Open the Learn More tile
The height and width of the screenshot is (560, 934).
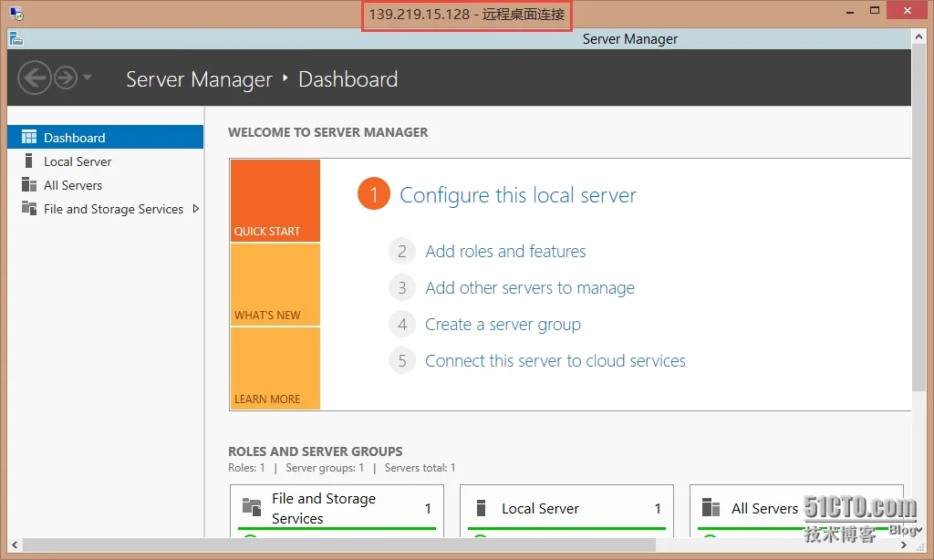[x=275, y=368]
